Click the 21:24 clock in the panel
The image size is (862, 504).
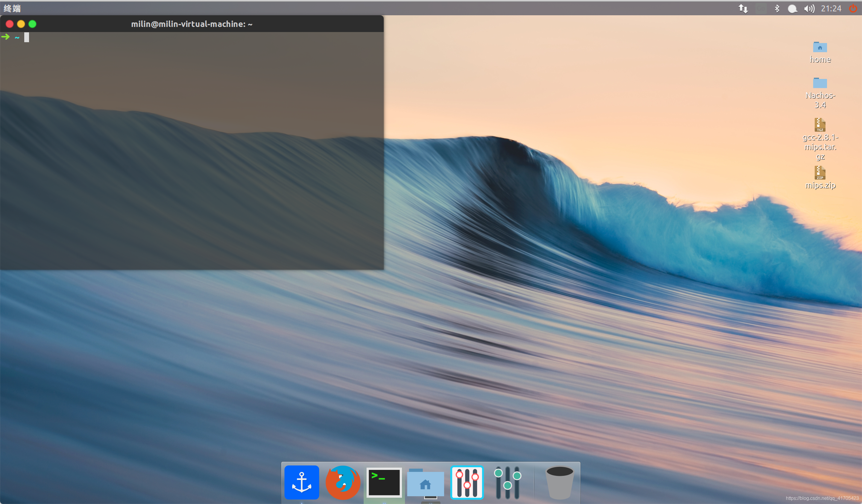coord(831,9)
